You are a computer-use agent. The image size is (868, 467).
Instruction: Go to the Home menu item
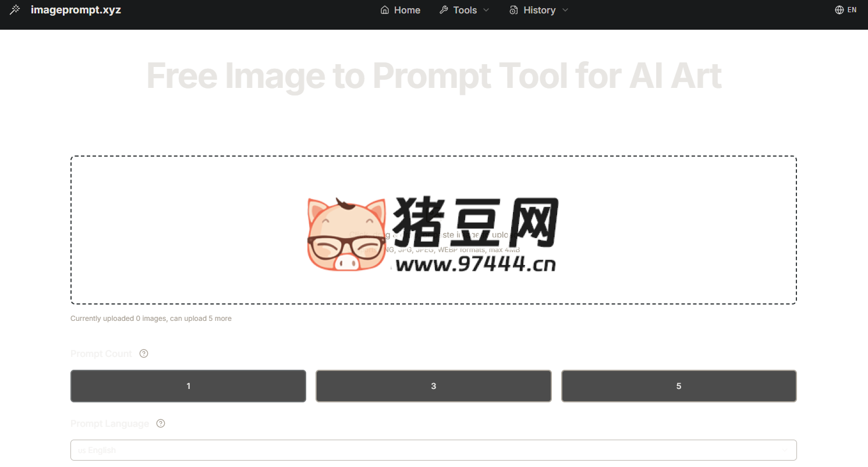pos(407,10)
